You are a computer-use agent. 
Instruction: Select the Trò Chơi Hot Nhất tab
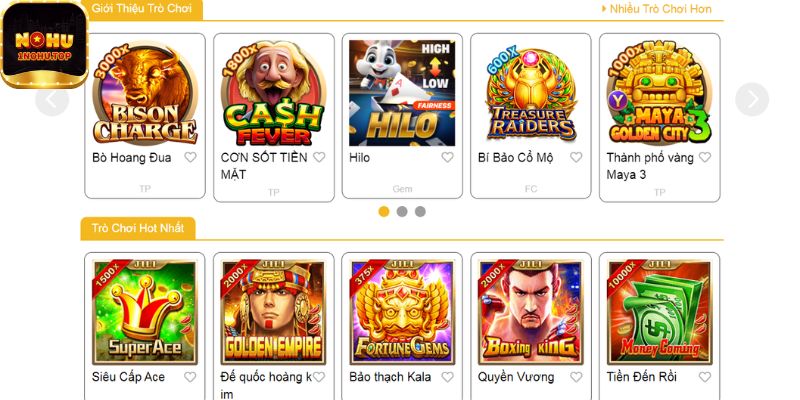coord(138,228)
